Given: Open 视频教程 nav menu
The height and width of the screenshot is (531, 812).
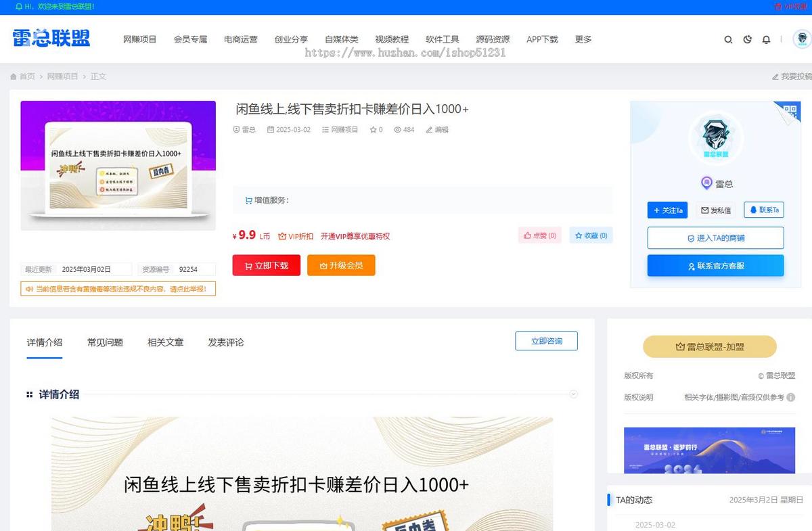Looking at the screenshot, I should pyautogui.click(x=392, y=39).
